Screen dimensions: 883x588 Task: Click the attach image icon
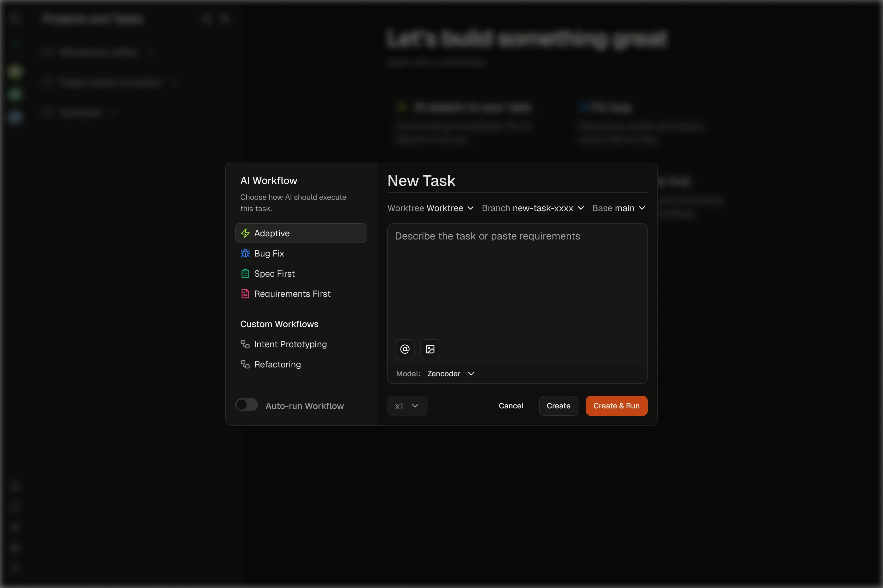click(x=430, y=349)
